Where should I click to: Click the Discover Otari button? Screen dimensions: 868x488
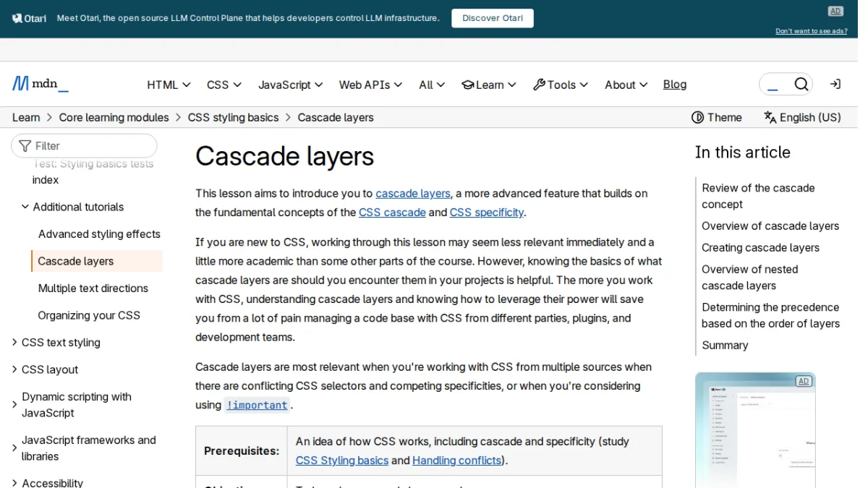(x=493, y=18)
